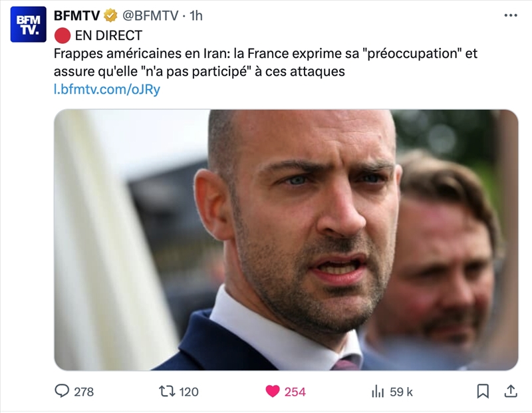The width and height of the screenshot is (532, 413).
Task: Open the three-dot more options menu
Action: tap(511, 15)
